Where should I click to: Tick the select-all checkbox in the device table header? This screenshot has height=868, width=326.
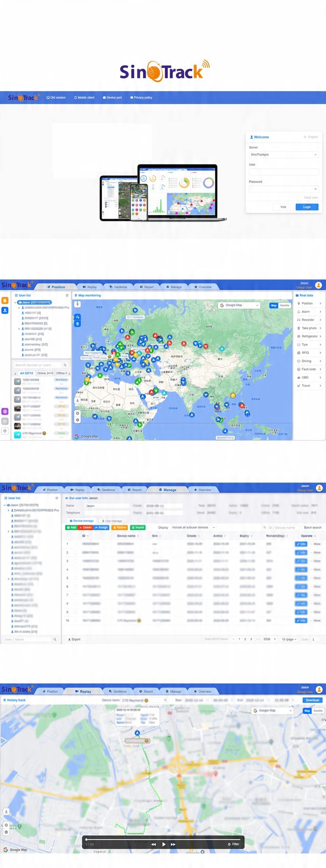[75, 536]
